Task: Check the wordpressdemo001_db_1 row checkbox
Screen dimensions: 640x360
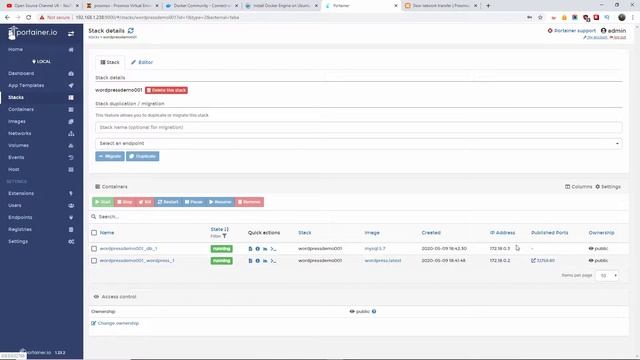Action: tap(94, 249)
